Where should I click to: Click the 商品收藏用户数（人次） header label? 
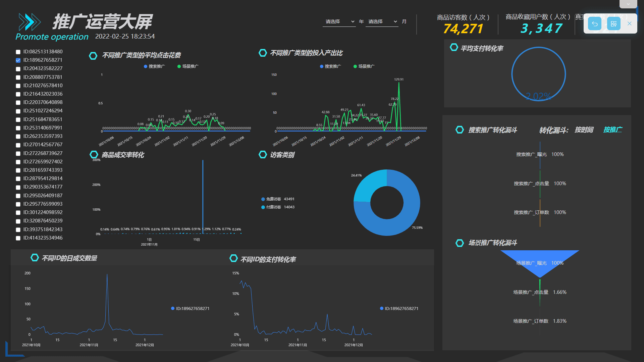point(538,17)
